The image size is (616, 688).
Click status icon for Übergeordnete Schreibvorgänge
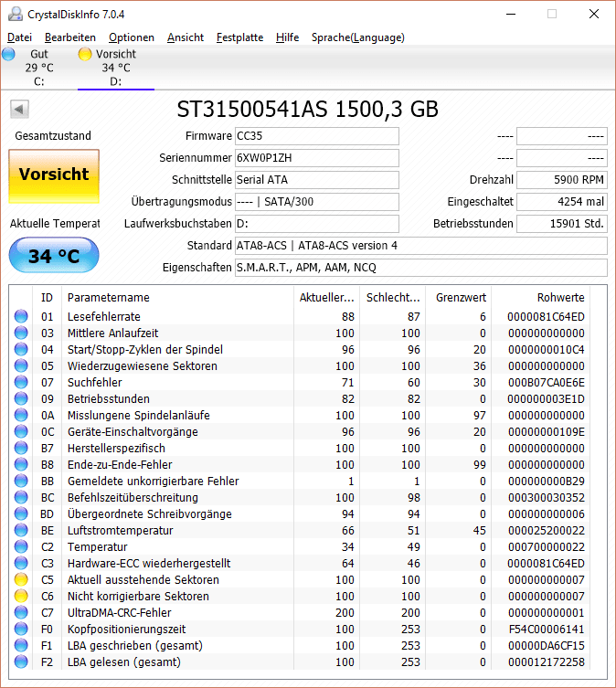(x=21, y=513)
